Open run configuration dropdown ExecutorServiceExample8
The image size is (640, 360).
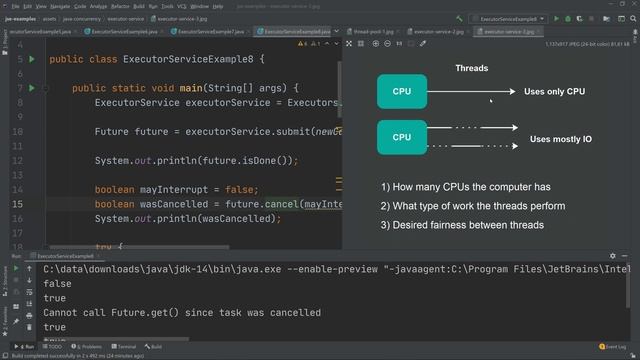click(x=509, y=19)
